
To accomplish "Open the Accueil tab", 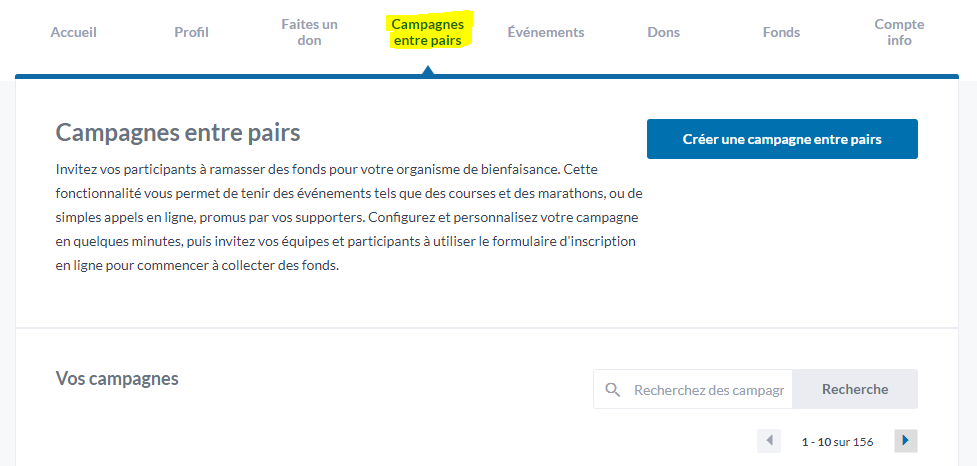I will (x=74, y=32).
